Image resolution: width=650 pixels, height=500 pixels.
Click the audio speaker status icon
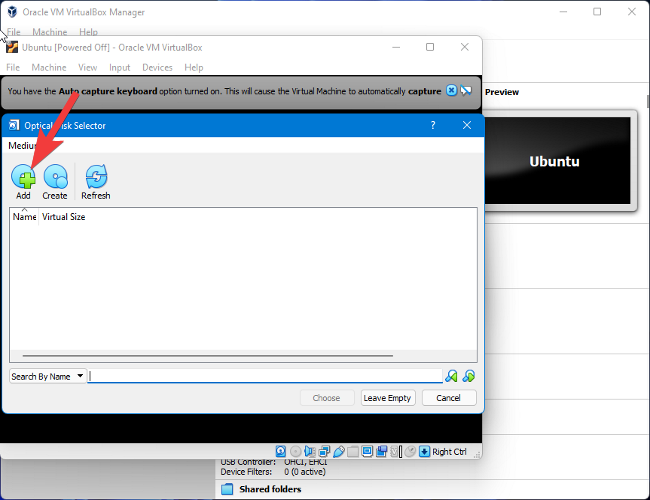[x=310, y=451]
